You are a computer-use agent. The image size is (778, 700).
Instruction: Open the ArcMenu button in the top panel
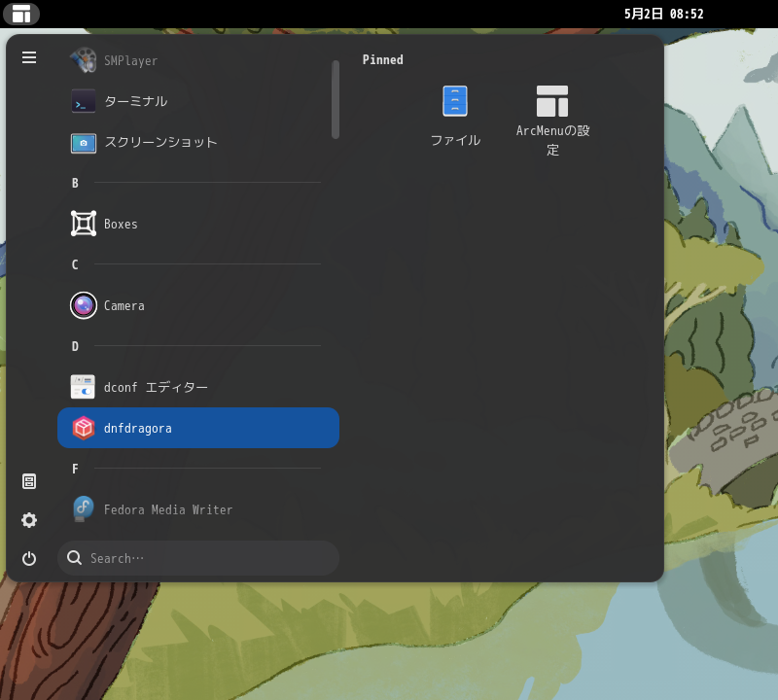20,14
